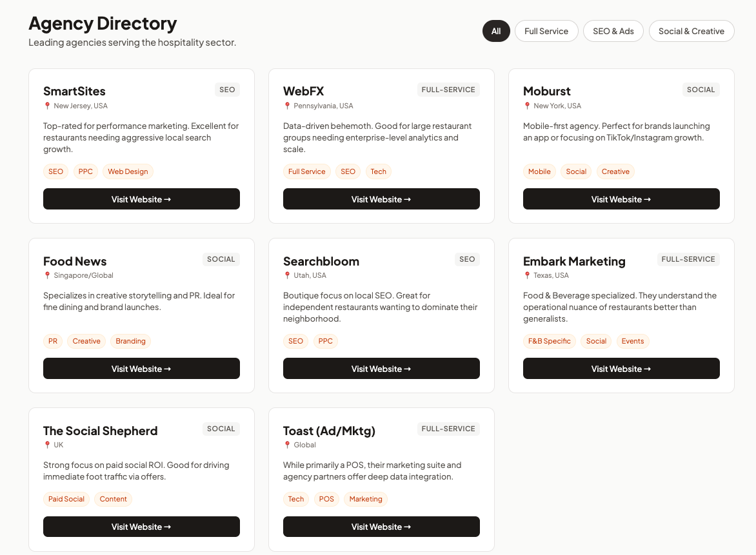Click Marketing tag on Toast card
756x555 pixels.
(366, 499)
